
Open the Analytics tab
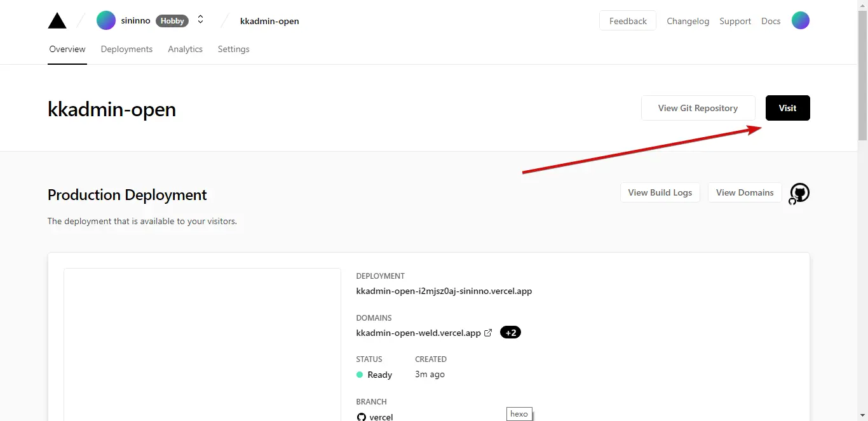pos(186,49)
